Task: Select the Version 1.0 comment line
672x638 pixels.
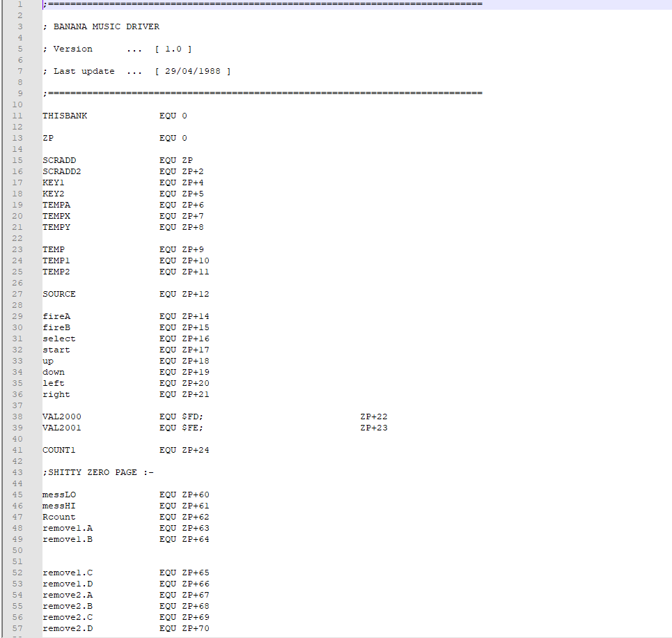Action: coord(117,49)
